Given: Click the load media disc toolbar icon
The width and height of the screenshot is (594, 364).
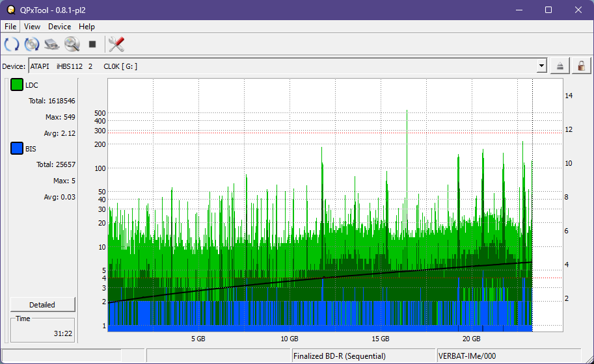Looking at the screenshot, I should click(32, 44).
